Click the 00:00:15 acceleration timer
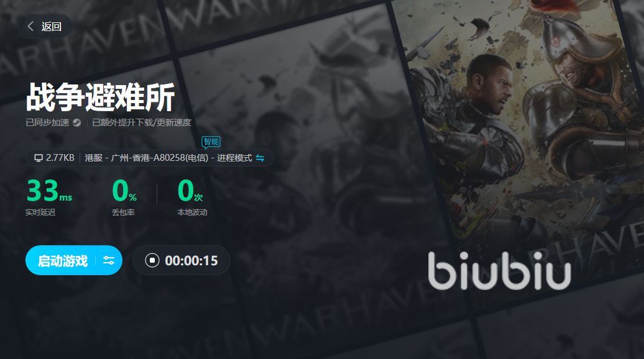This screenshot has height=359, width=644. [191, 260]
